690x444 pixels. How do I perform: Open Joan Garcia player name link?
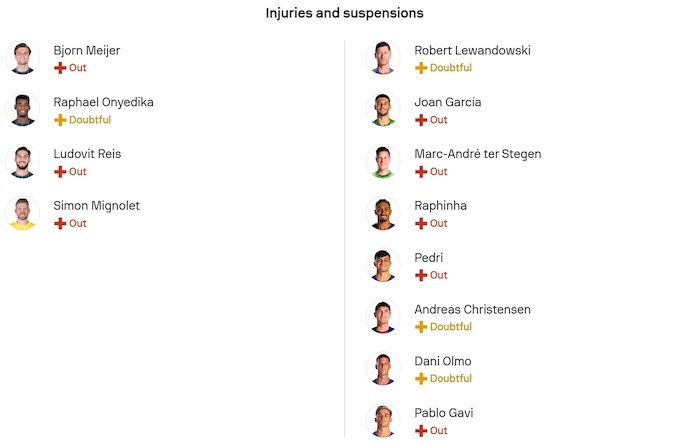(x=447, y=102)
